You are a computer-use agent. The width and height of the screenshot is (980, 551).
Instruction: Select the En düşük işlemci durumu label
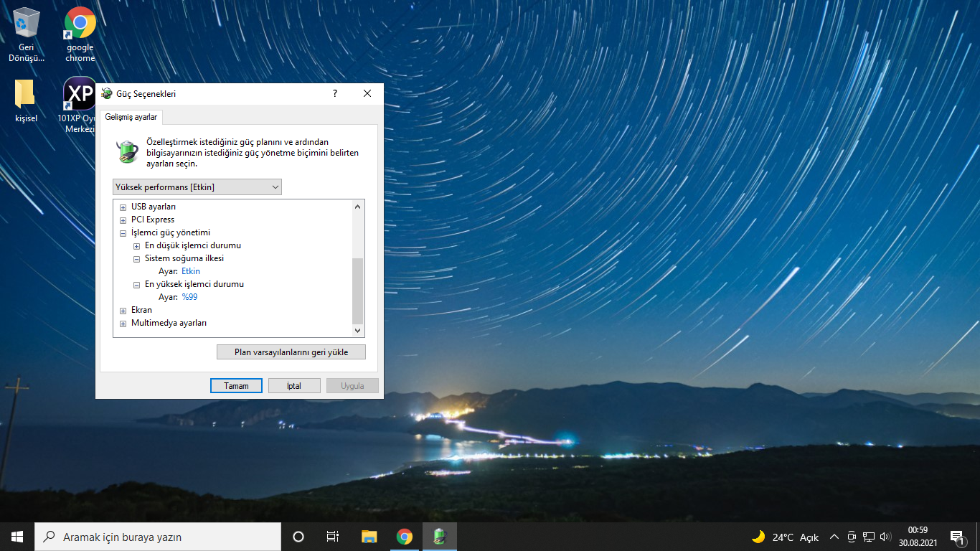pos(193,245)
